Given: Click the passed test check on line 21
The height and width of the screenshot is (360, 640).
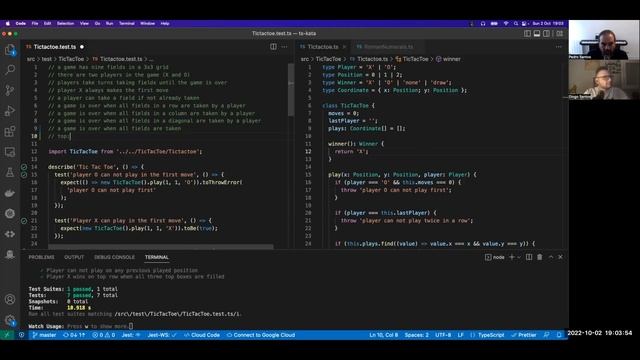Looking at the screenshot, I should [24, 221].
